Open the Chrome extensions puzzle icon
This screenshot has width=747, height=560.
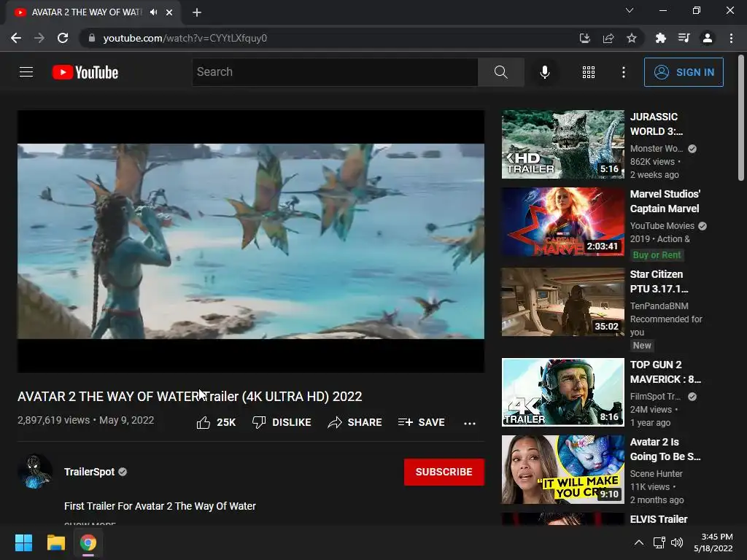(660, 38)
